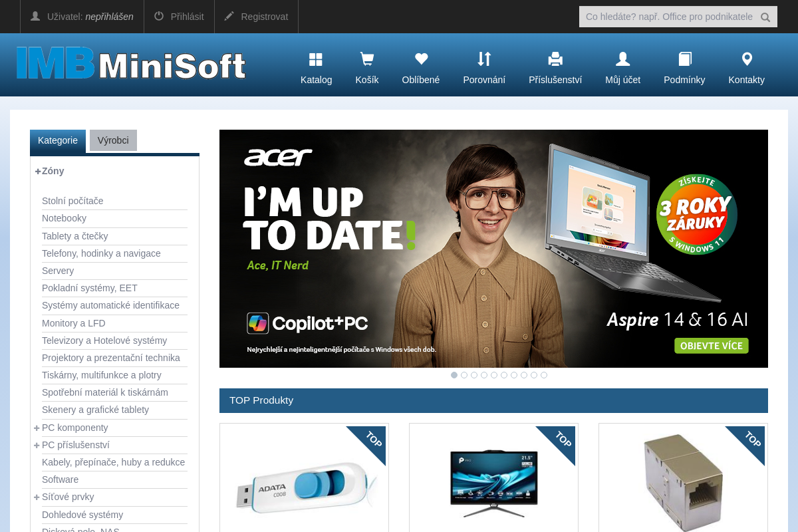Switch to the Výrobci tab
The width and height of the screenshot is (798, 532).
[113, 140]
